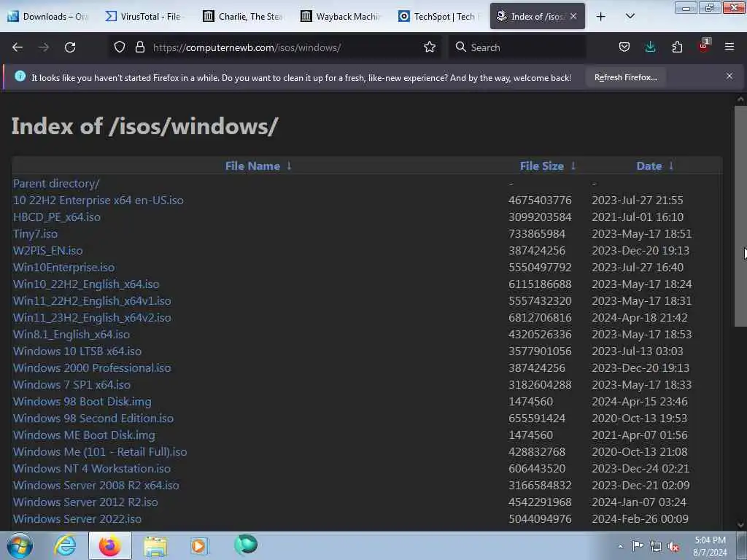This screenshot has width=747, height=560.
Task: Click the green round taskbar app icon
Action: pos(246,545)
